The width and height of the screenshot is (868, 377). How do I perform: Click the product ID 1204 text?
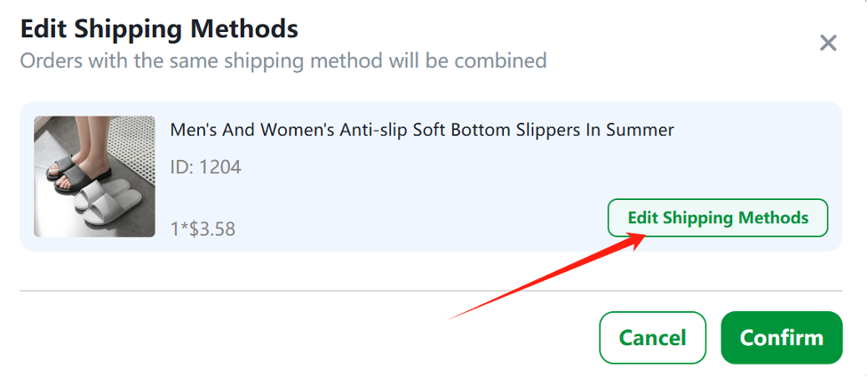pos(205,167)
